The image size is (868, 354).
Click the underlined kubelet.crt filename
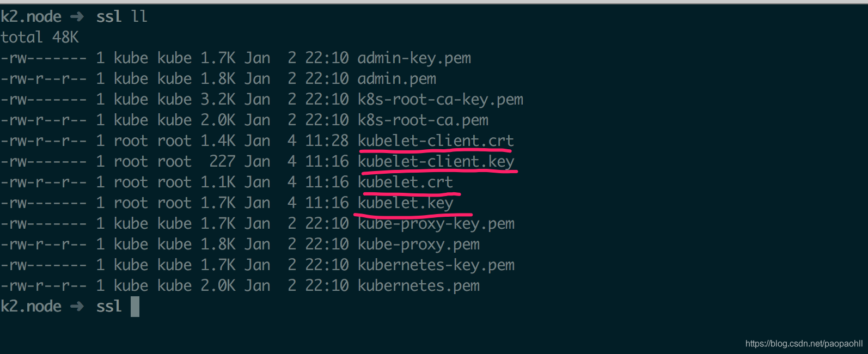[x=406, y=182]
